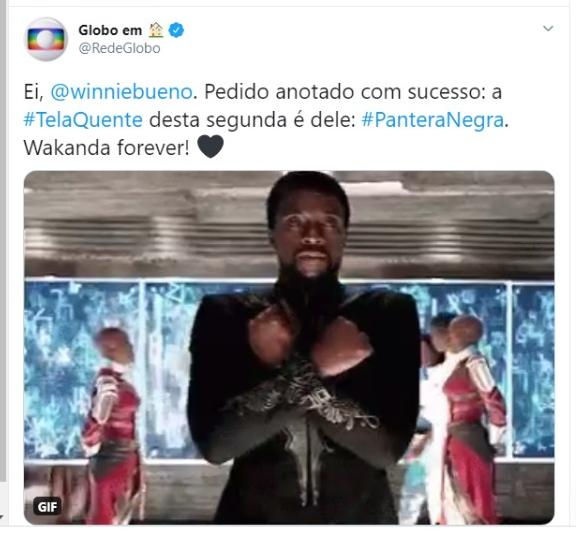576x552 pixels.
Task: Click the blue verified badge
Action: [x=176, y=30]
